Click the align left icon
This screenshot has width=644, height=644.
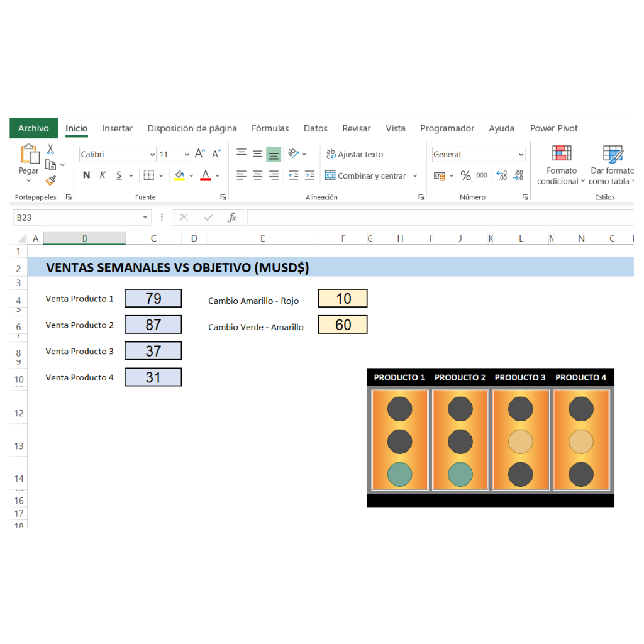tap(241, 174)
